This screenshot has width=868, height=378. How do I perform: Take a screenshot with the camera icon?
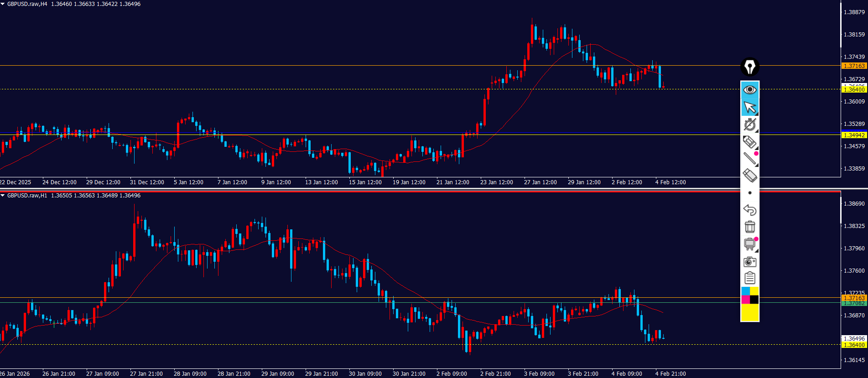coord(750,261)
